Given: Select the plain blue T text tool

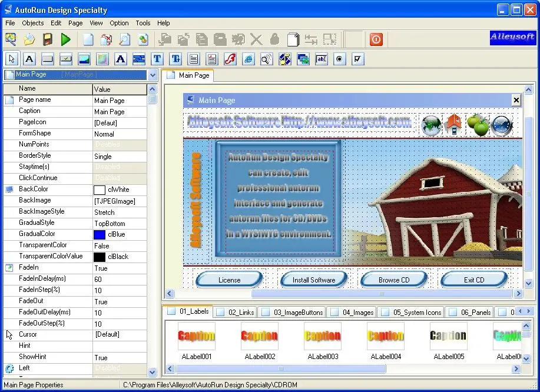Looking at the screenshot, I should point(157,59).
